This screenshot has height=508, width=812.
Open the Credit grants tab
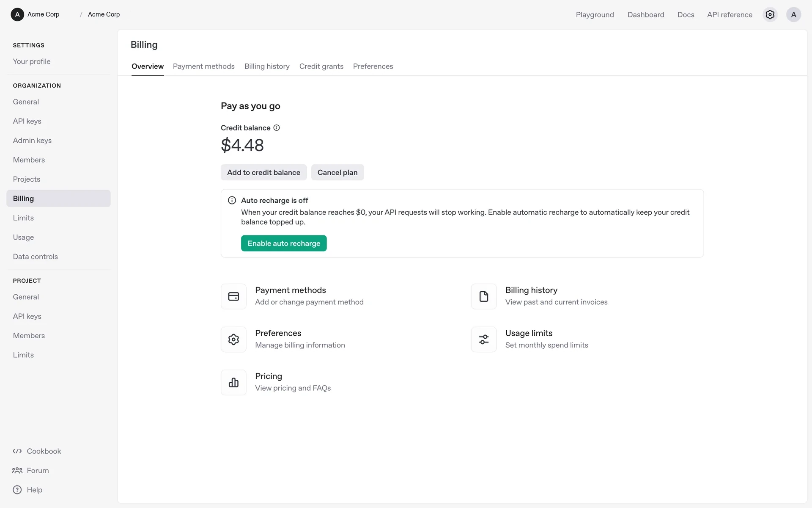[x=321, y=66]
